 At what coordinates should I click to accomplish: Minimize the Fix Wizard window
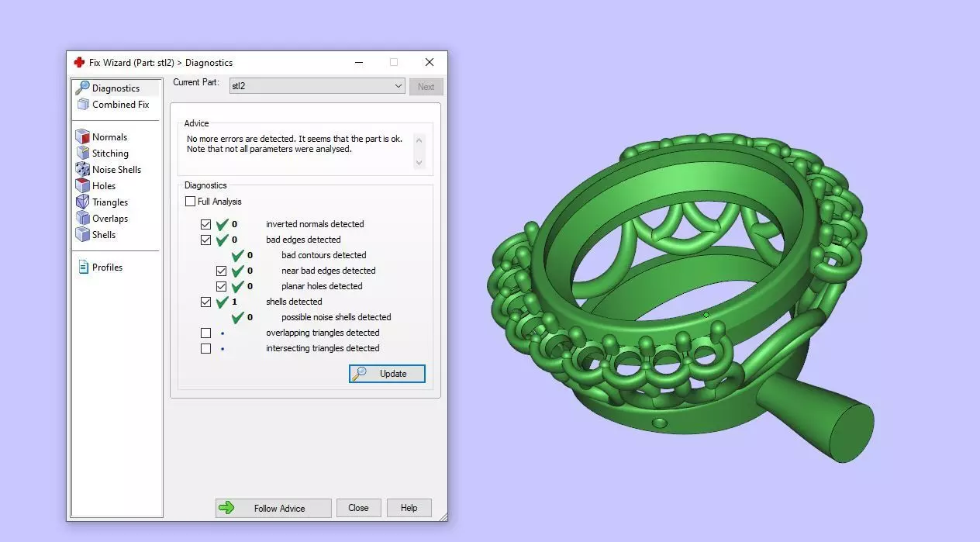tap(359, 63)
